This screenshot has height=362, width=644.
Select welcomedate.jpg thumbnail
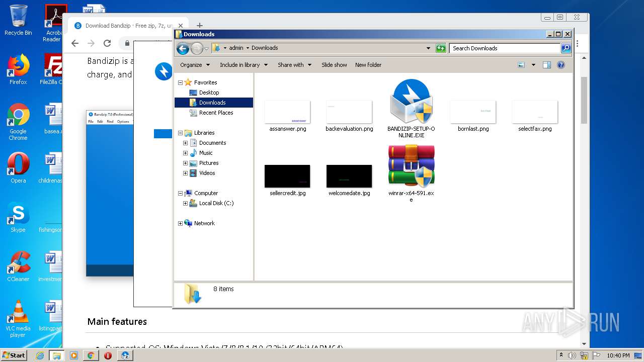349,176
